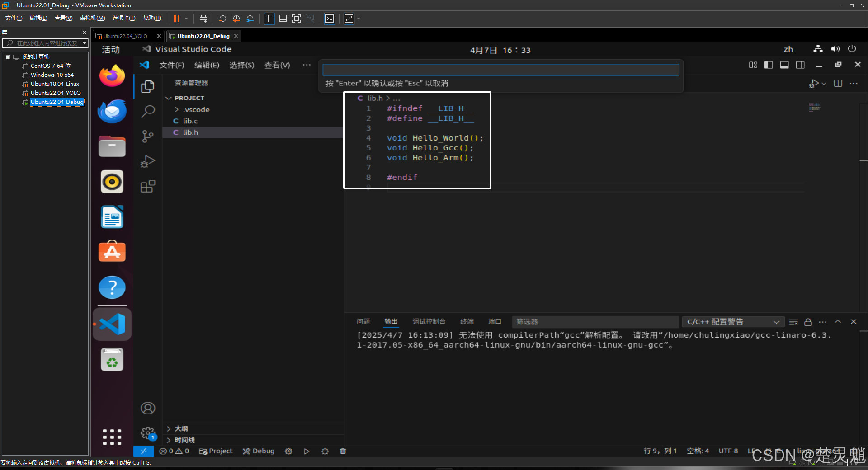The width and height of the screenshot is (868, 470).
Task: Open the 选择(S) menu in VS Code
Action: 241,65
